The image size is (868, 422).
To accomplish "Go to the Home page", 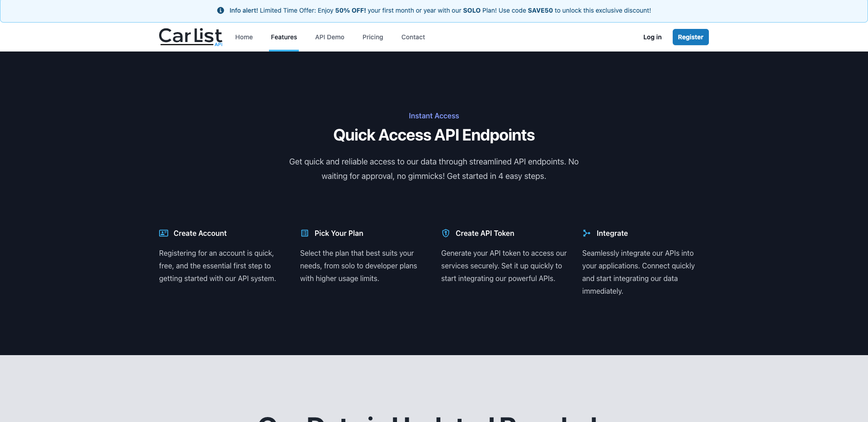I will tap(244, 37).
